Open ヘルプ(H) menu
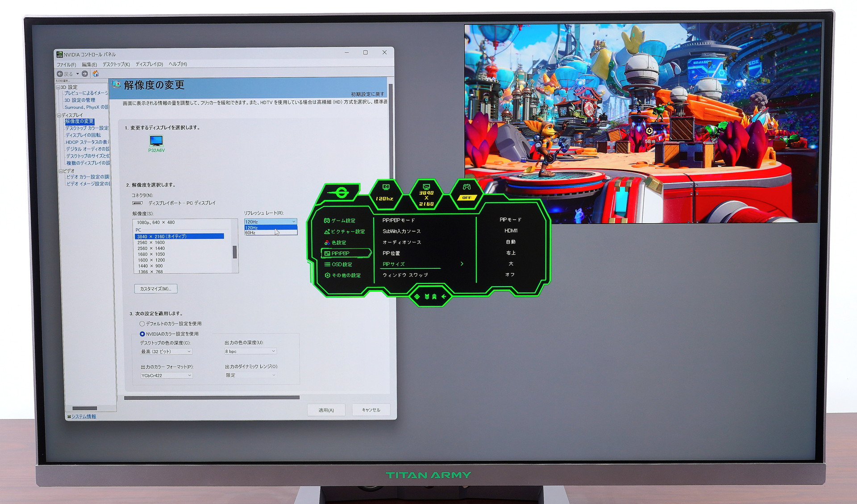Image resolution: width=857 pixels, height=504 pixels. 178,64
